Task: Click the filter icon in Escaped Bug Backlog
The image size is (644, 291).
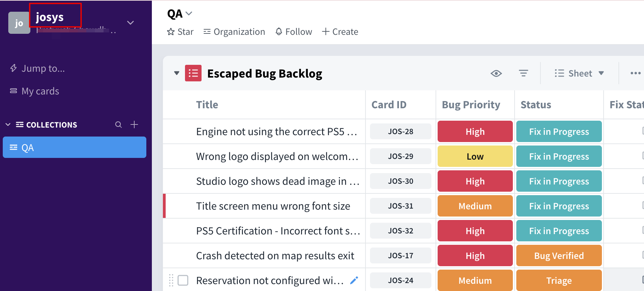Action: click(x=523, y=73)
